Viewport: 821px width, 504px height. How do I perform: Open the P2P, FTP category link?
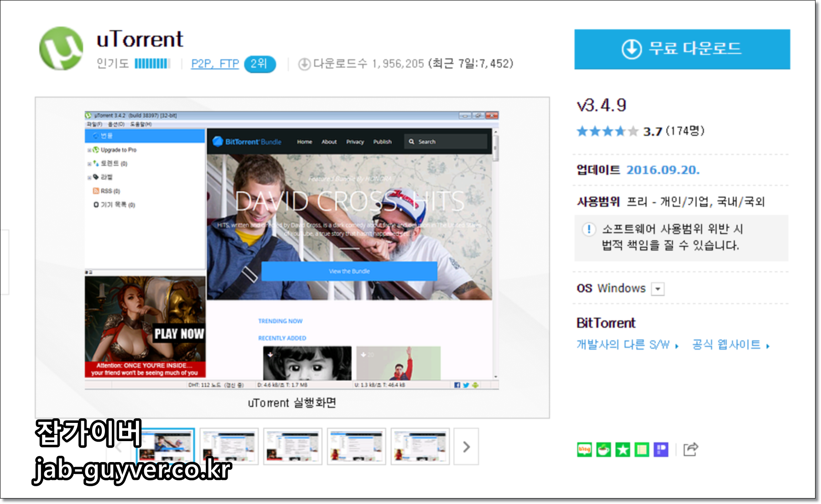[215, 63]
